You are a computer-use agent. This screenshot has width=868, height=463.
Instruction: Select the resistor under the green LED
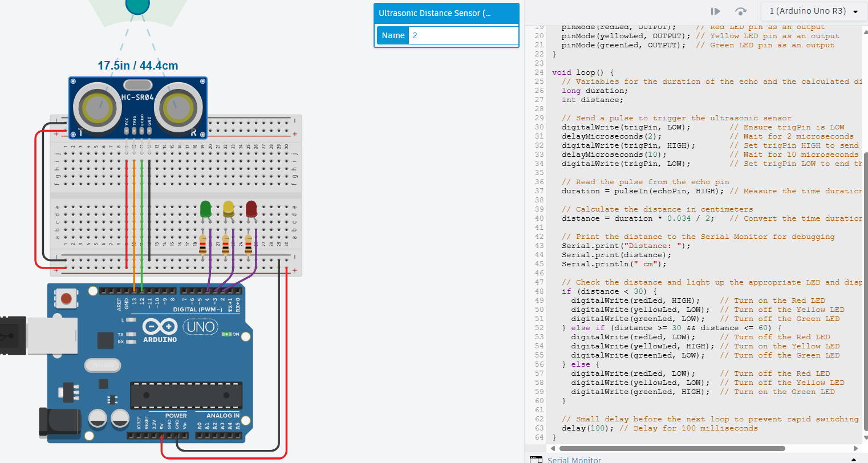point(202,244)
